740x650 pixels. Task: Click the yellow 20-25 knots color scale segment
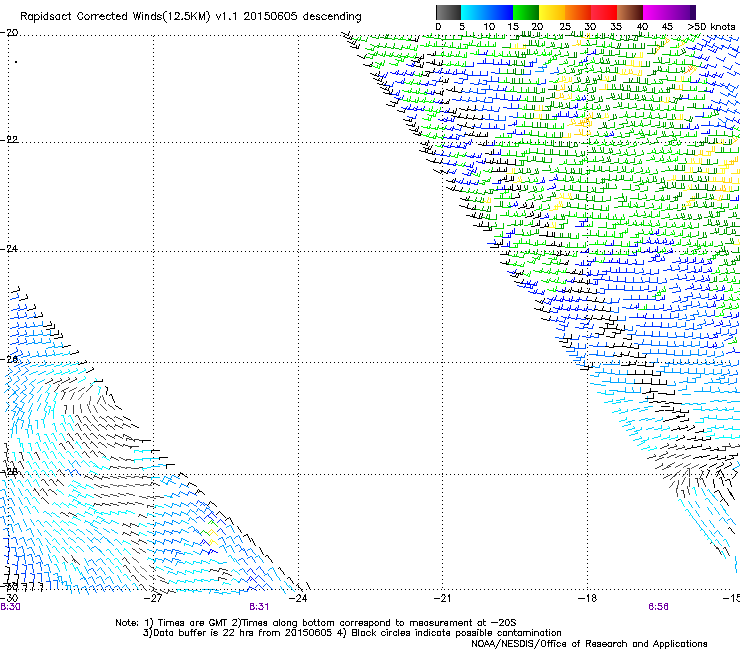[x=552, y=12]
